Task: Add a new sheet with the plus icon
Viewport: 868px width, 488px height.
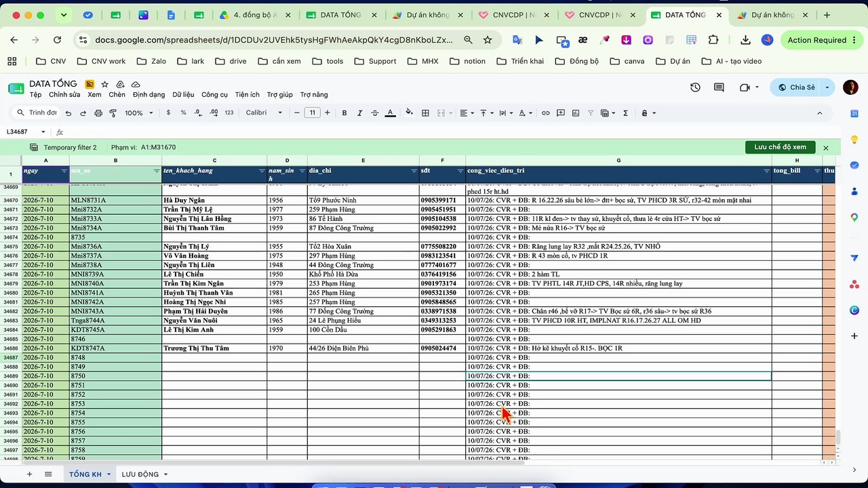Action: pos(29,474)
